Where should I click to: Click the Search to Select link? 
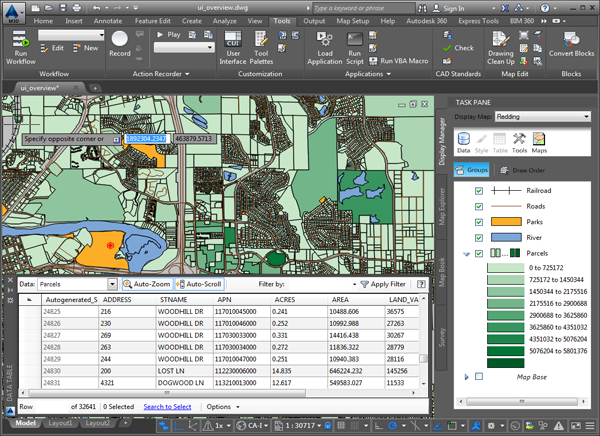pyautogui.click(x=167, y=407)
